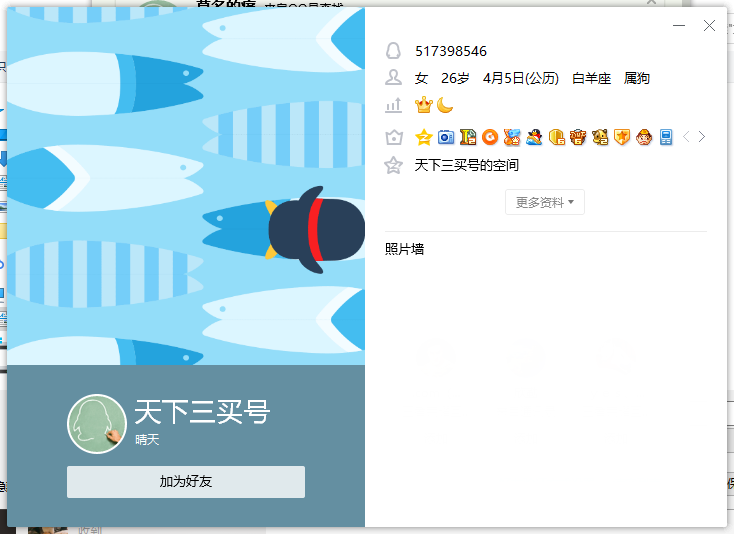734x534 pixels.
Task: Click the birthday 4月5日(公历)
Action: (521, 78)
